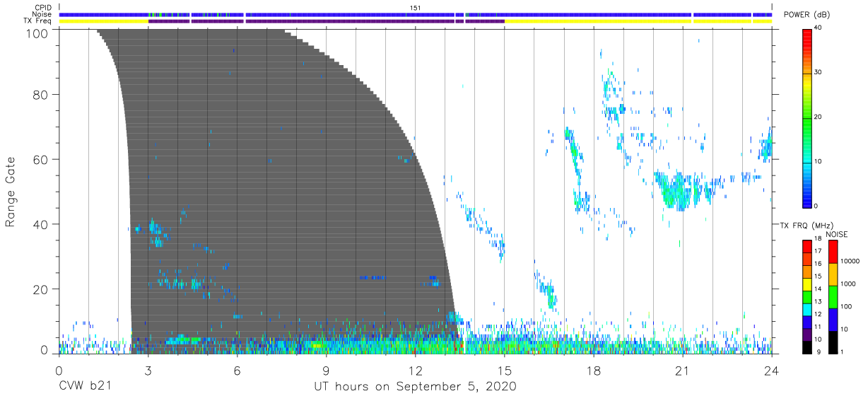Select the 21 tick on UT hours axis
This screenshot has width=868, height=401.
[x=683, y=369]
